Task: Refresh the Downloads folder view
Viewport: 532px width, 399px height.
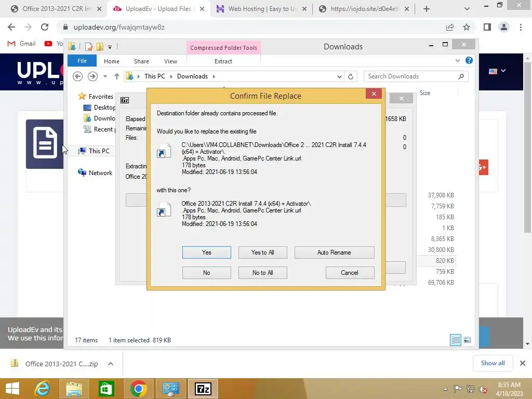Action: coord(351,77)
